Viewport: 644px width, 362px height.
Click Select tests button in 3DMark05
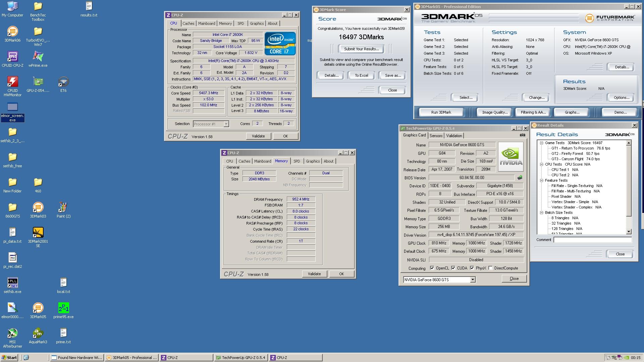466,98
